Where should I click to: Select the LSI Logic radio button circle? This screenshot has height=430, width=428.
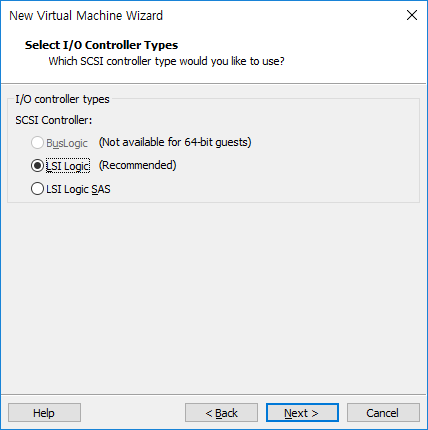(x=37, y=166)
